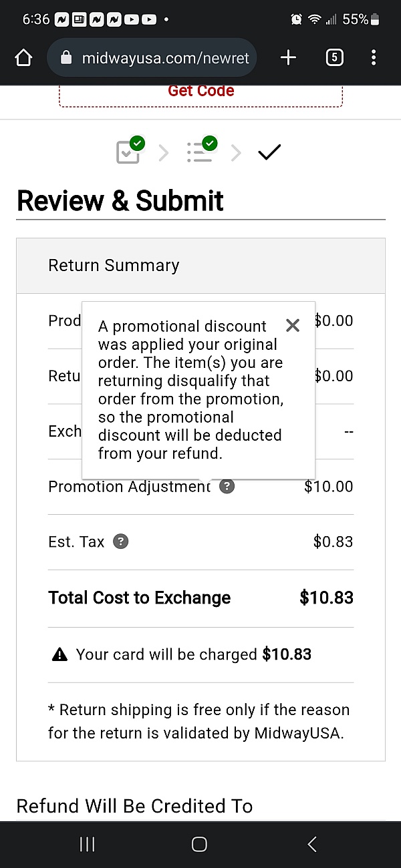The height and width of the screenshot is (868, 401).
Task: Open a new tab with plus icon
Action: coord(288,58)
